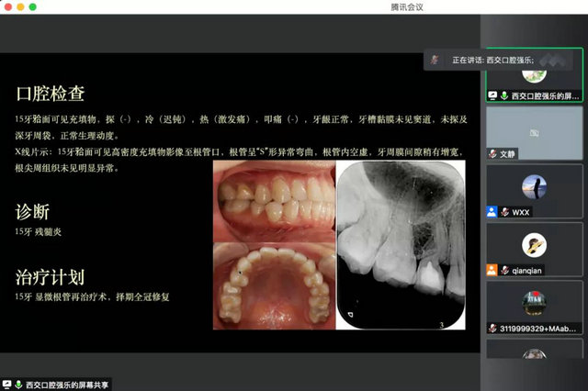Click the muted microphone icon next to WXX

pos(504,212)
